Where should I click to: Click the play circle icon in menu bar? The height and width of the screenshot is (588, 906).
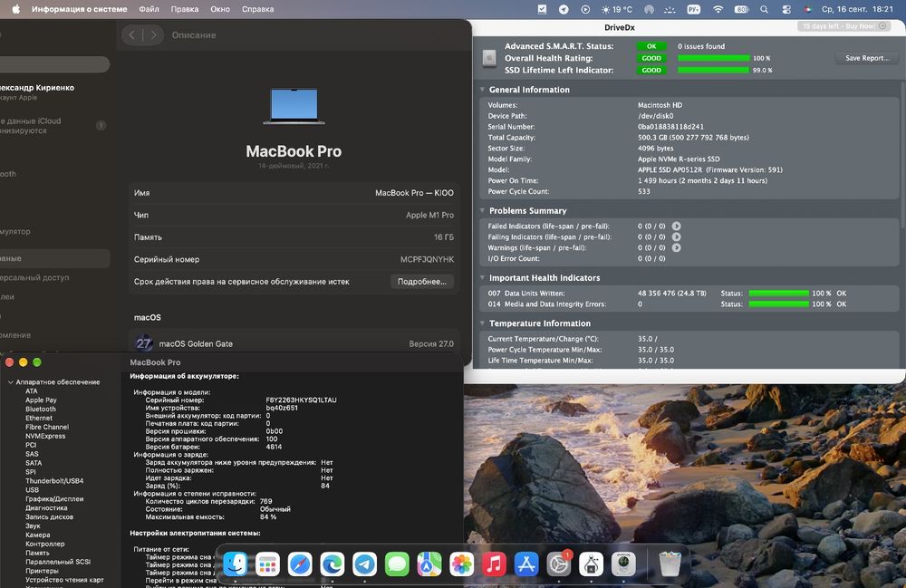pyautogui.click(x=585, y=9)
